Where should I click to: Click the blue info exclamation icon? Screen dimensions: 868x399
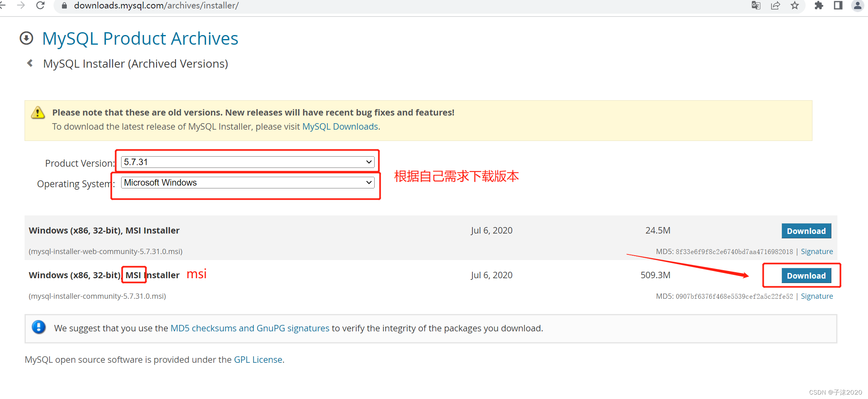click(39, 327)
